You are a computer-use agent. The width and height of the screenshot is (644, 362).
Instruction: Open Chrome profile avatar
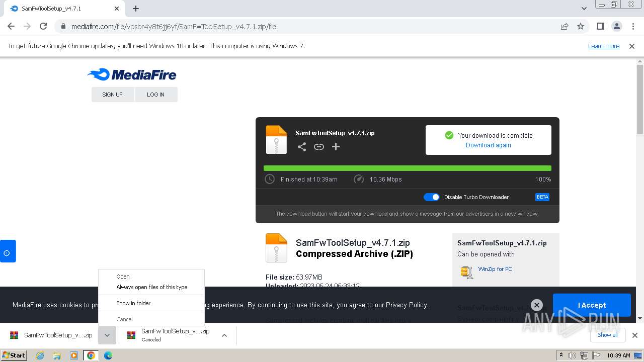pos(616,27)
